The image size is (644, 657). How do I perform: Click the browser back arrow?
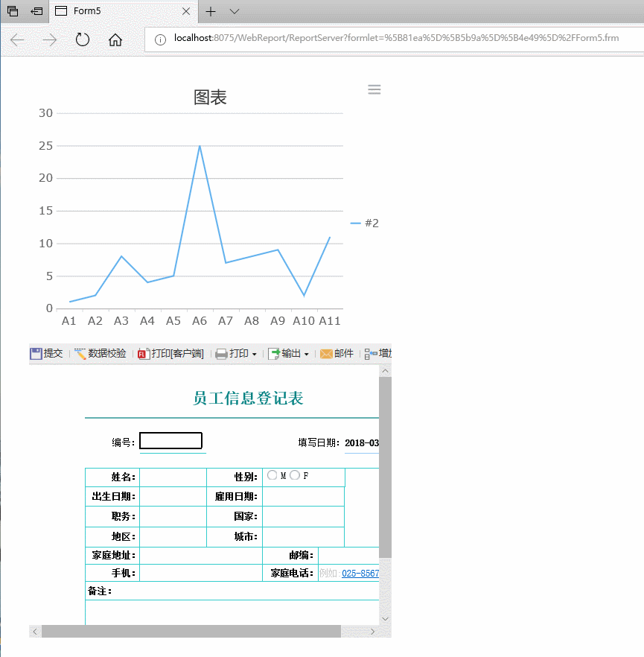click(17, 40)
